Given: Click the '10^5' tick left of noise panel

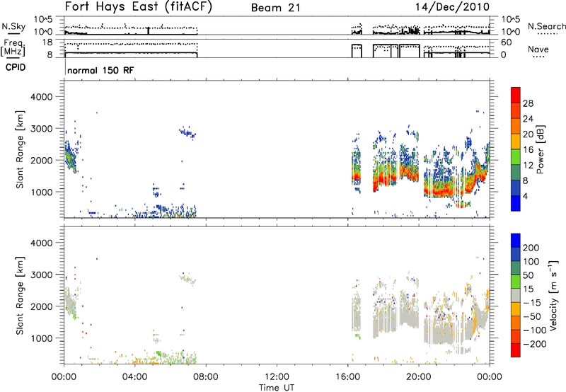Looking at the screenshot, I should 43,20.
